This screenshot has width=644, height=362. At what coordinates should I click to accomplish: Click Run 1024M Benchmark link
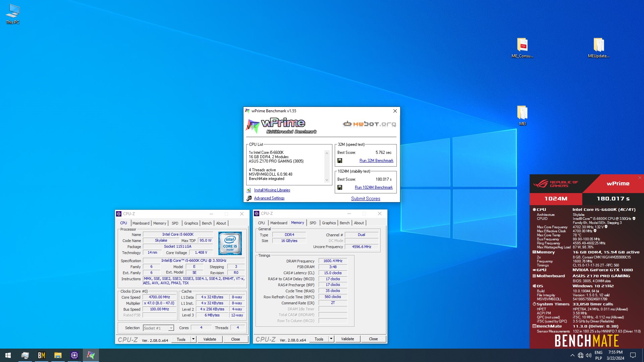coord(374,187)
